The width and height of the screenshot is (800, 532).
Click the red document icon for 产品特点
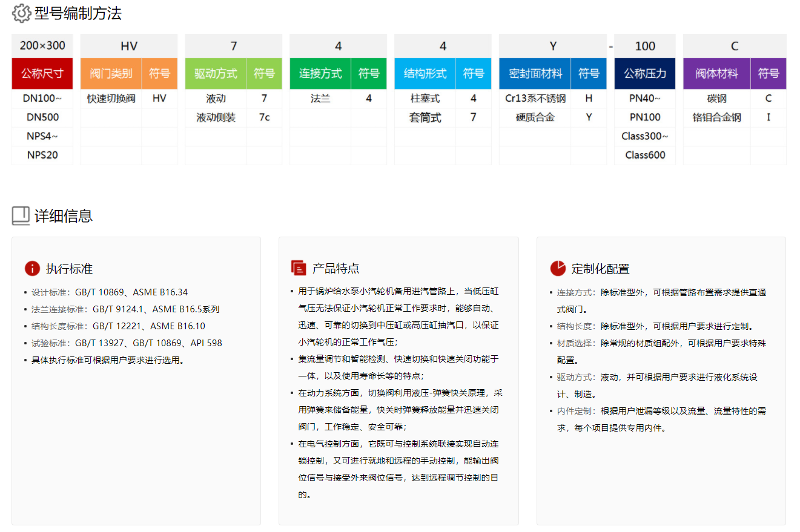click(x=298, y=268)
